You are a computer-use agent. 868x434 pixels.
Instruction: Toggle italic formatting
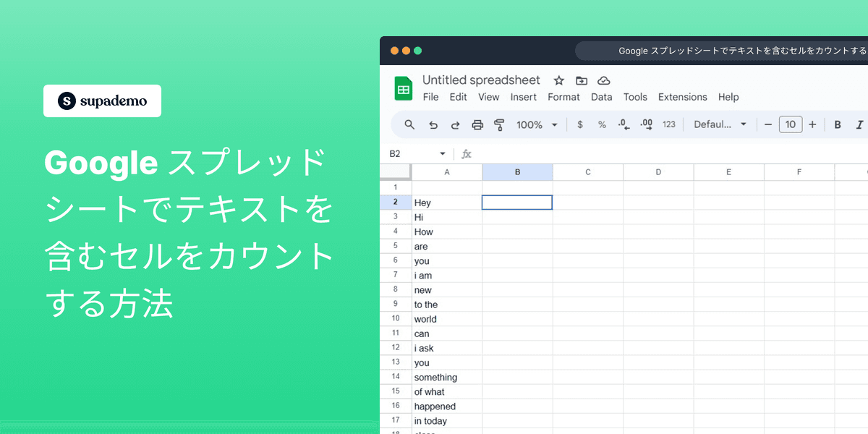pos(858,124)
